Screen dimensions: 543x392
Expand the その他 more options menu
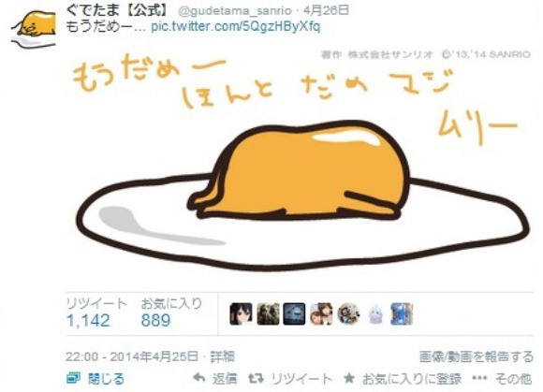(x=513, y=379)
